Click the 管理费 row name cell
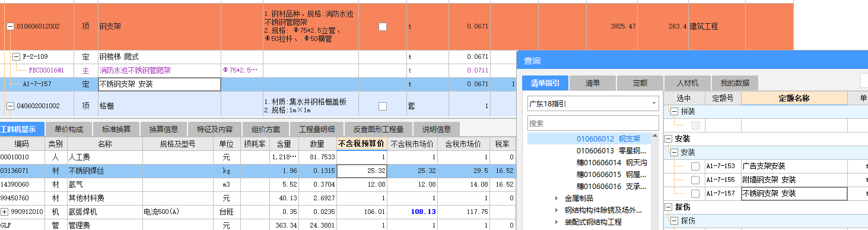The image size is (868, 230). tap(104, 225)
